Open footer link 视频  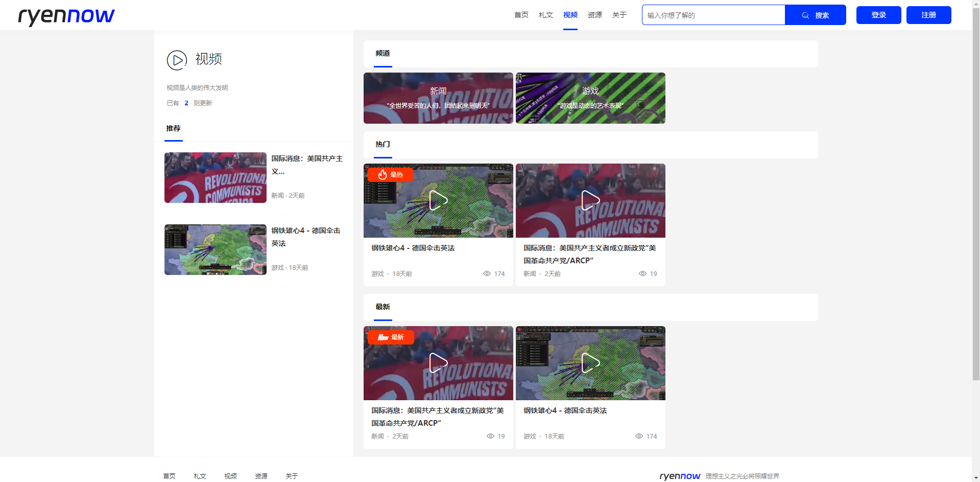[231, 476]
